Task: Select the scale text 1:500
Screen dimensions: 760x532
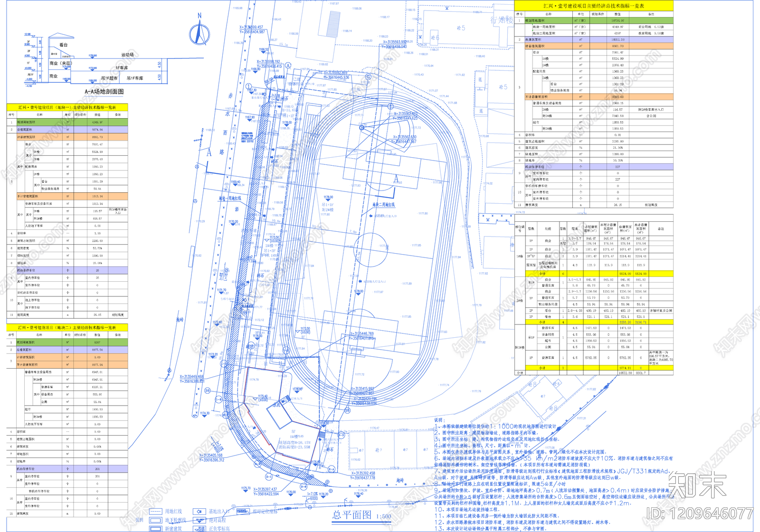Action: point(384,516)
